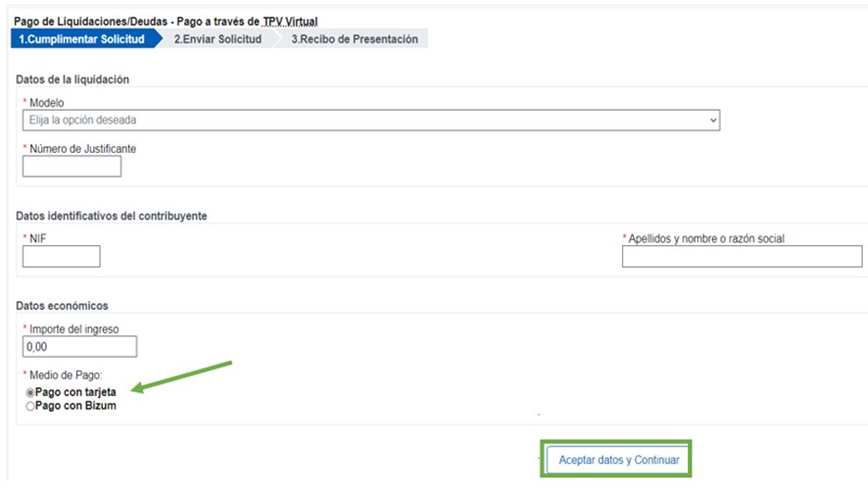The height and width of the screenshot is (501, 868).
Task: Select the Pago con tarjeta radio button
Action: pos(30,393)
